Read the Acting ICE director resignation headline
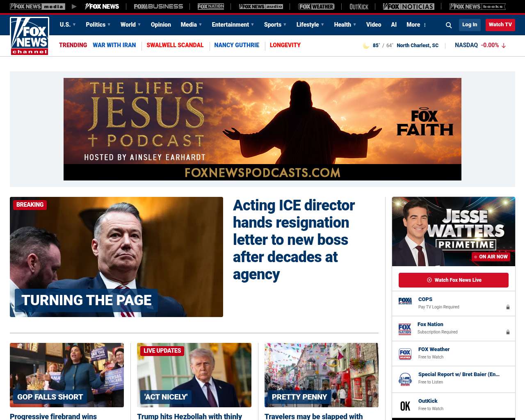525x420 pixels. 294,240
